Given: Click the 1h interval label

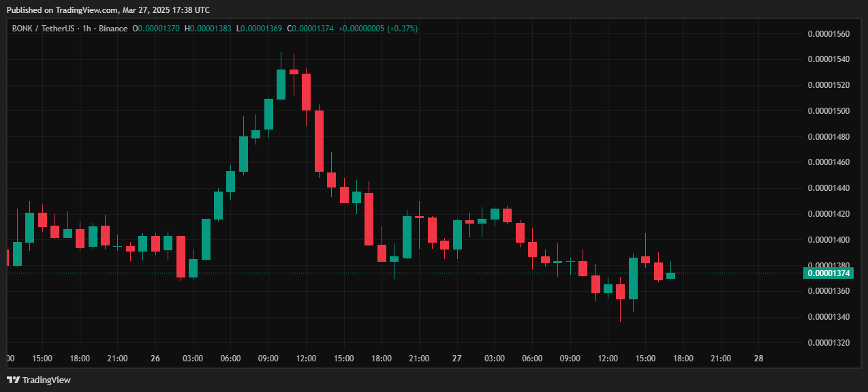Looking at the screenshot, I should click(87, 29).
